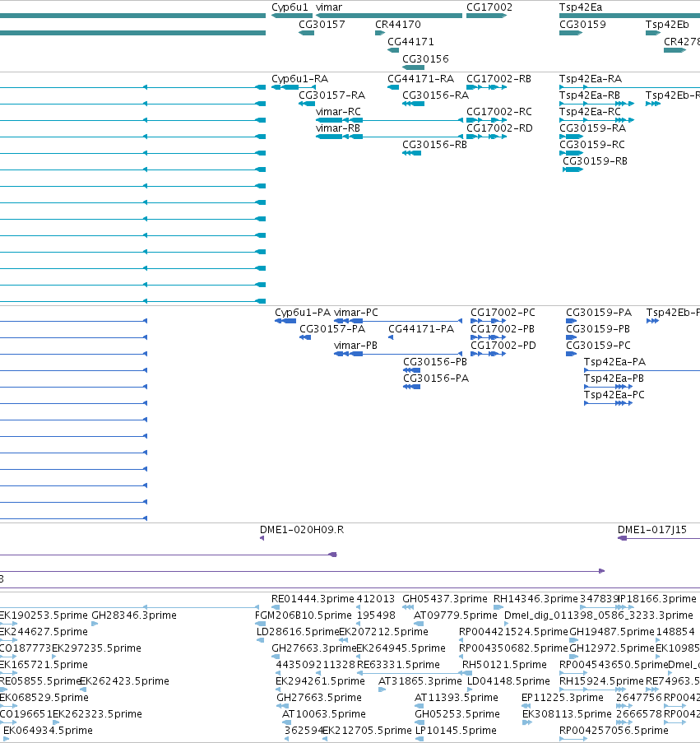
Task: Click the CG17002 gene label
Action: (489, 7)
